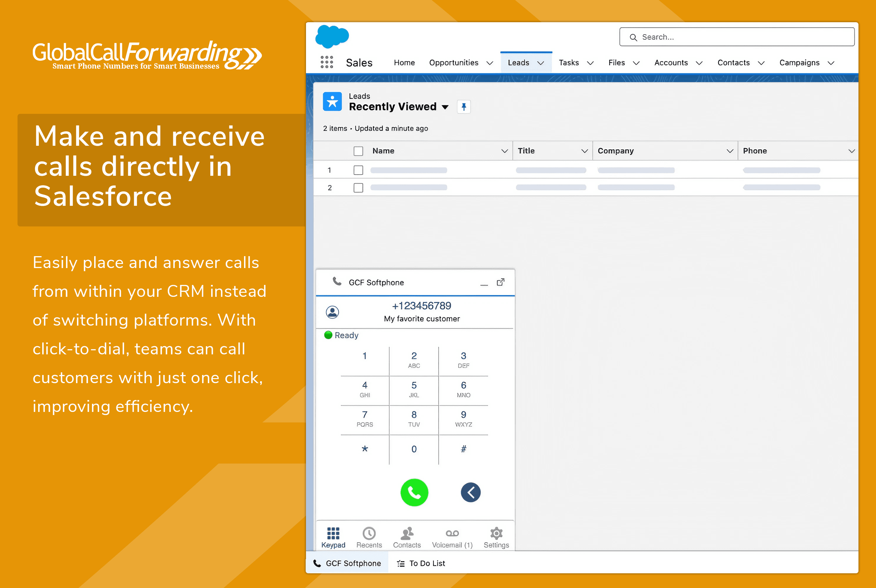Open the Company column menu chevron

[x=730, y=151]
